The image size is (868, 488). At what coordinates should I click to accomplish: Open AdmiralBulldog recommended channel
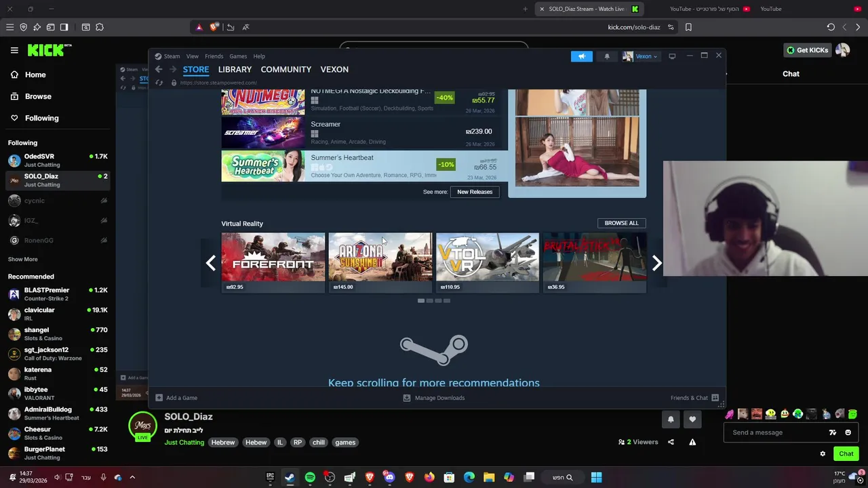pyautogui.click(x=58, y=413)
